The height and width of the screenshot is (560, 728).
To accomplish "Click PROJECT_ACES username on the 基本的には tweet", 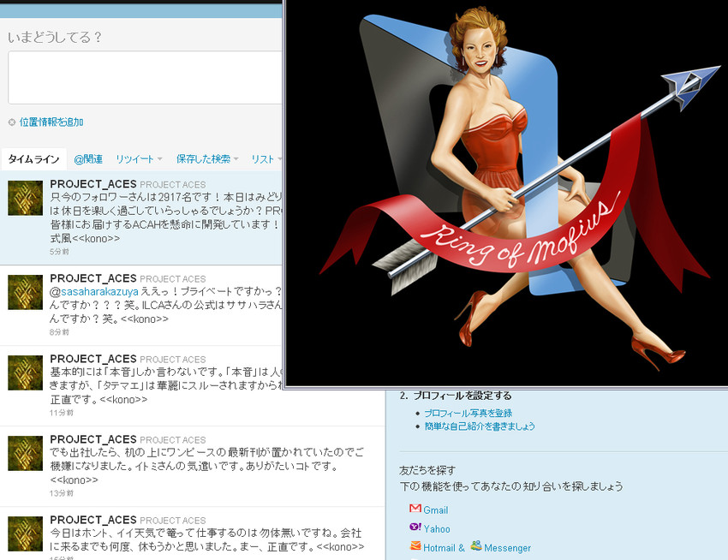I will coord(92,359).
